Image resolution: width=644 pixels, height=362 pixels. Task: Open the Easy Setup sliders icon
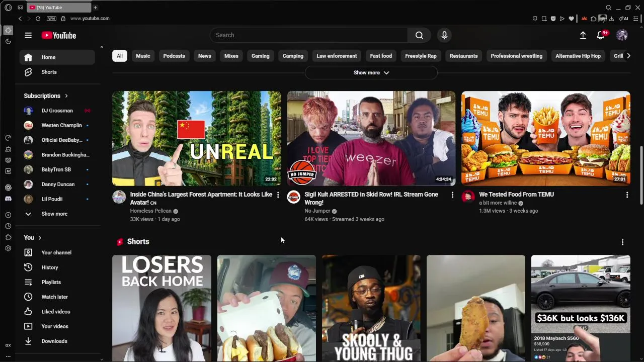(635, 19)
